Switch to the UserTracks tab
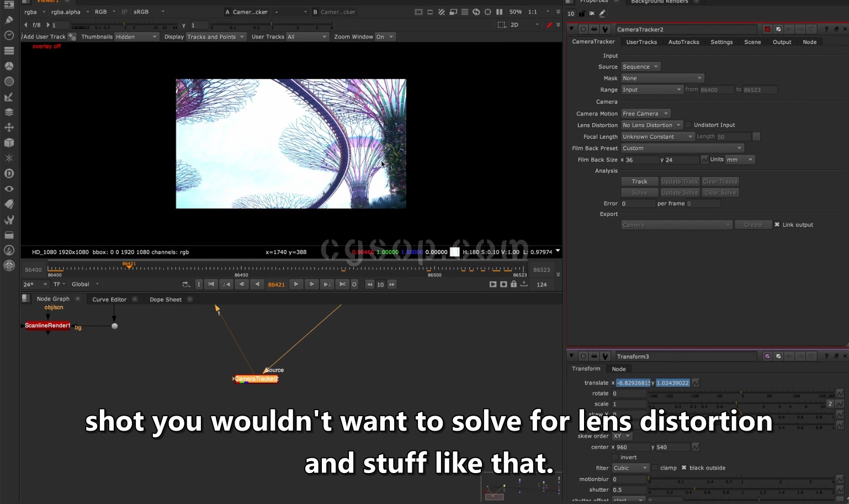Screen dimensions: 849x504 tap(641, 42)
